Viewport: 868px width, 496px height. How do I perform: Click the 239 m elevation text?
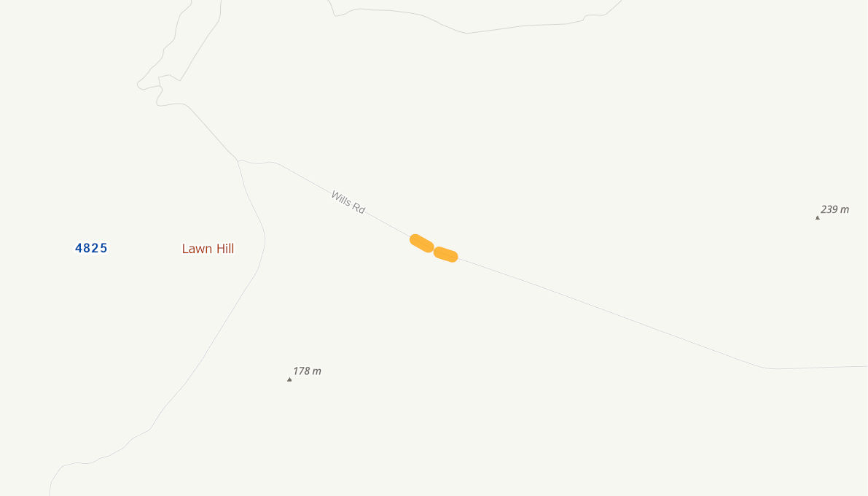pyautogui.click(x=834, y=209)
